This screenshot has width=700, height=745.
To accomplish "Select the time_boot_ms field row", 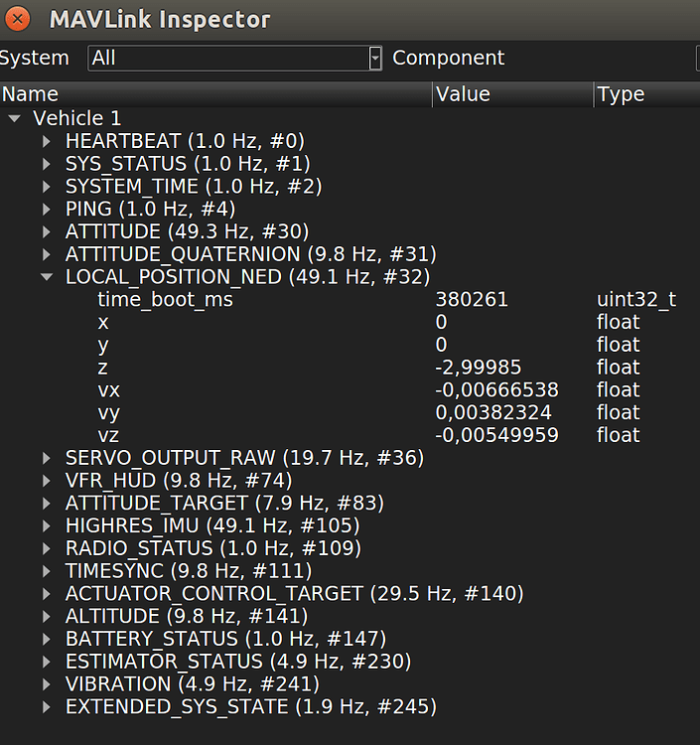I will tap(350, 300).
